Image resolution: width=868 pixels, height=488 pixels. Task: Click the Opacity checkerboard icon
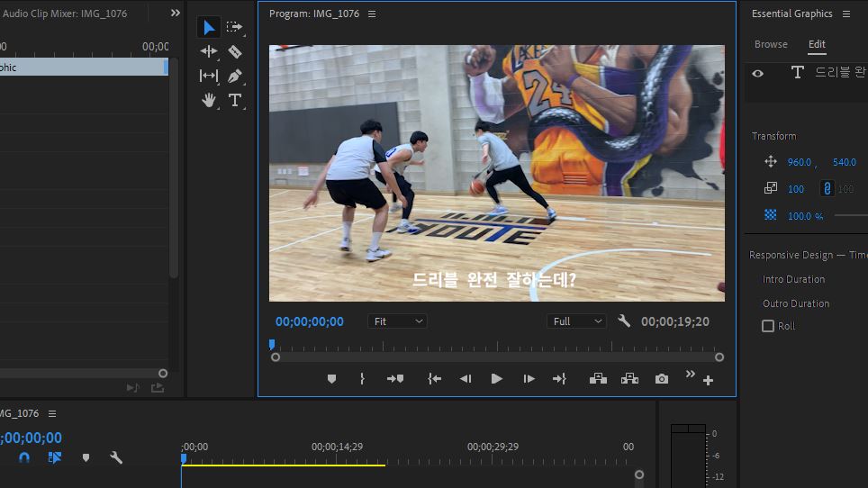771,214
